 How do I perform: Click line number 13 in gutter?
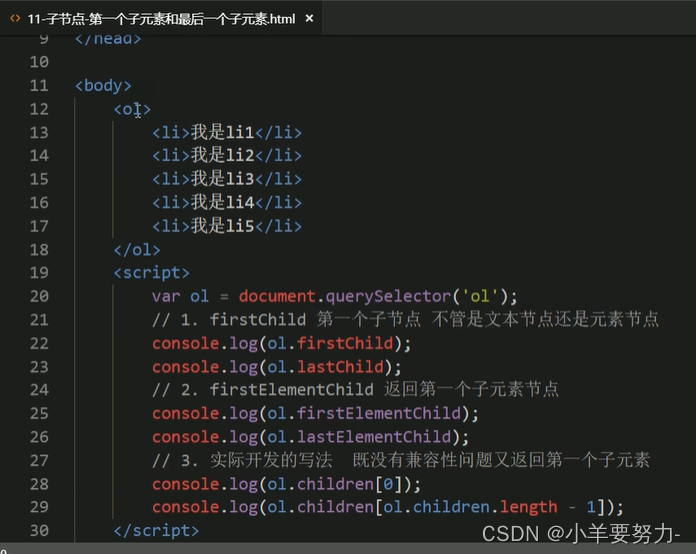point(39,133)
